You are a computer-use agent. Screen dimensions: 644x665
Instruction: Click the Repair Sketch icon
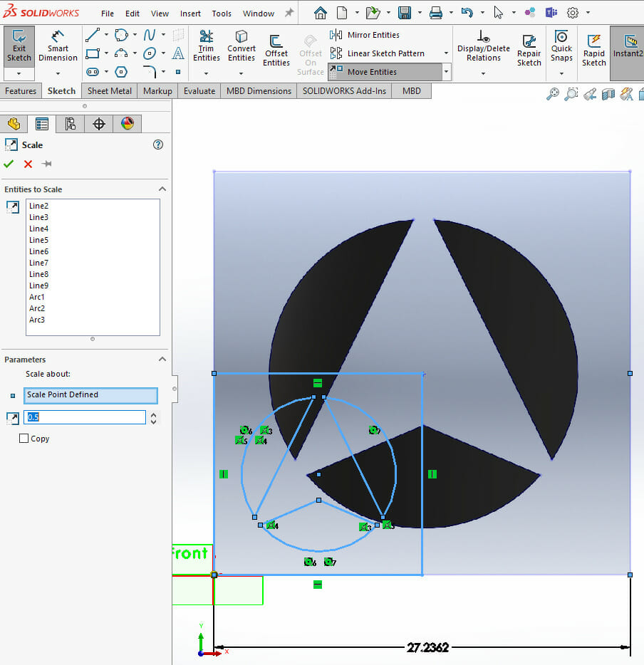529,50
